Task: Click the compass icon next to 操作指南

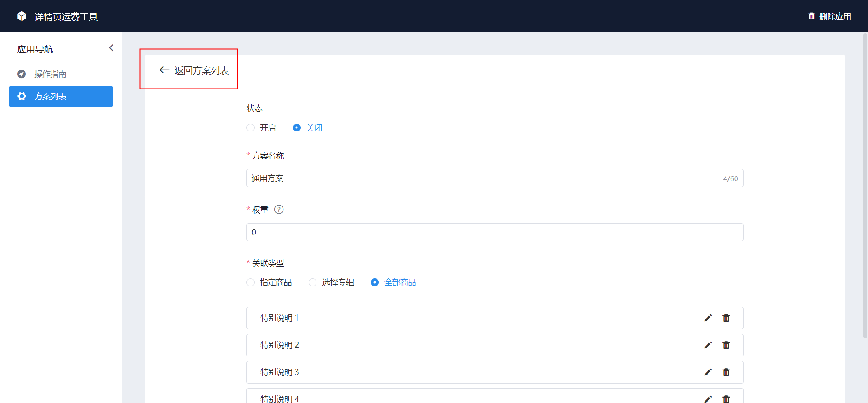Action: click(21, 74)
